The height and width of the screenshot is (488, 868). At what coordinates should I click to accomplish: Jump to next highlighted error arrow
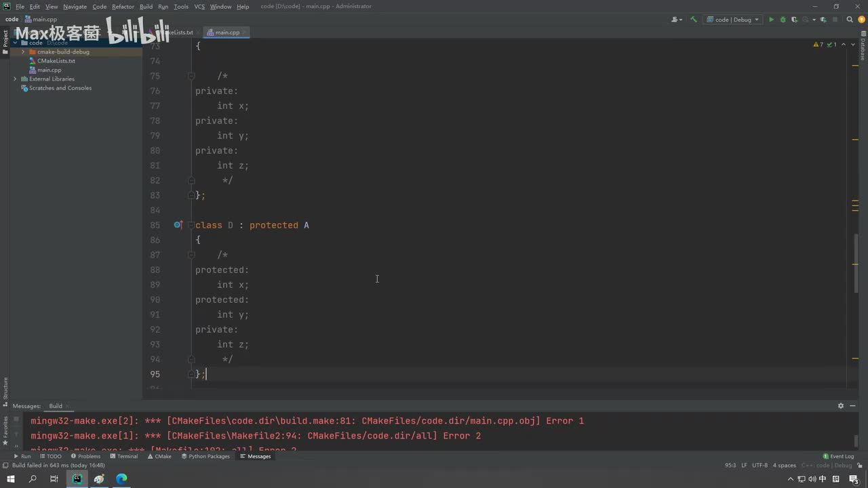coord(852,45)
